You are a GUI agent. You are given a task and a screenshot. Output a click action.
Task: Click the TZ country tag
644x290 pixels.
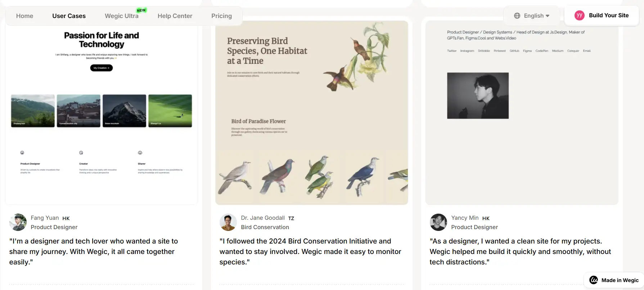[x=291, y=218]
